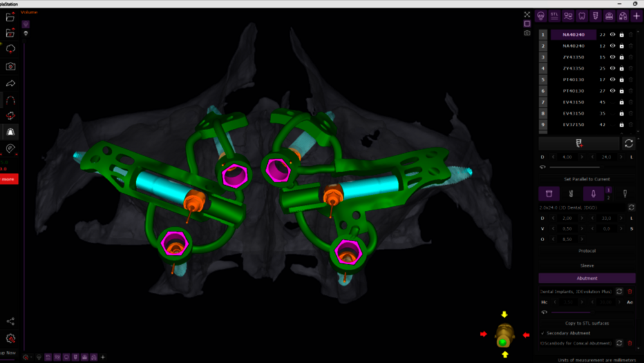Click the share arrow icon in left sidebar
The height and width of the screenshot is (363, 644).
[11, 83]
